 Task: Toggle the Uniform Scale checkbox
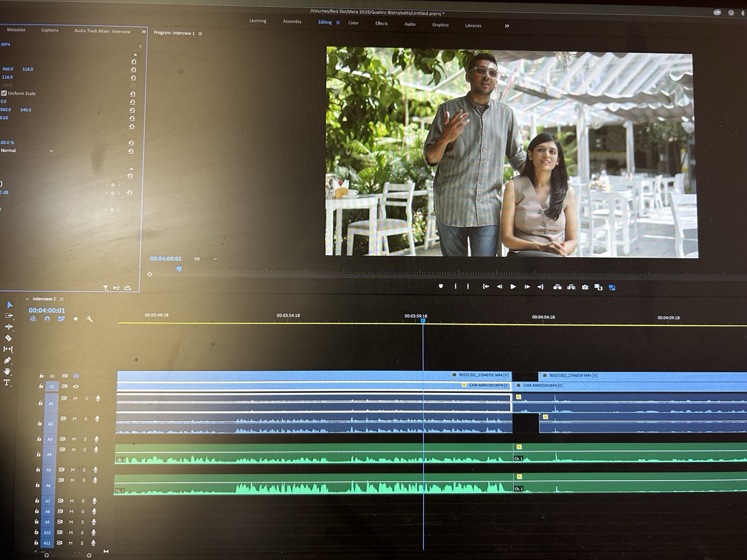coord(4,93)
